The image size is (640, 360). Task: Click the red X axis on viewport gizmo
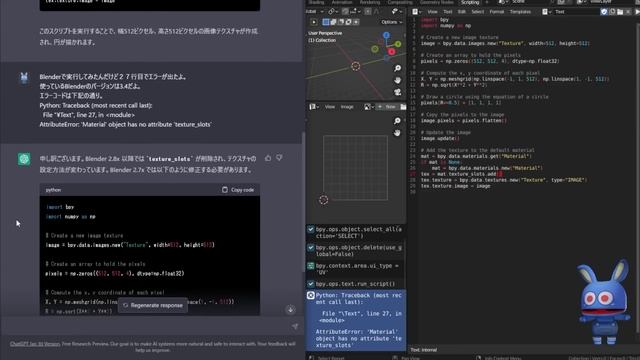pos(391,51)
